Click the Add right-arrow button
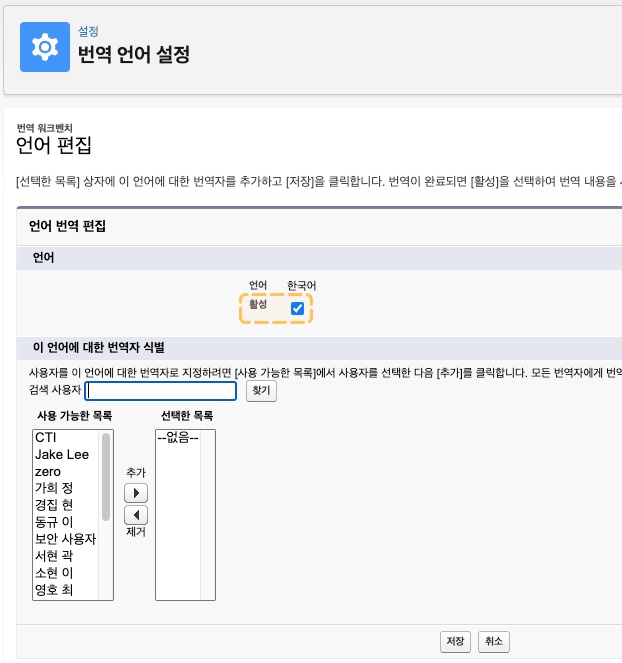 136,493
